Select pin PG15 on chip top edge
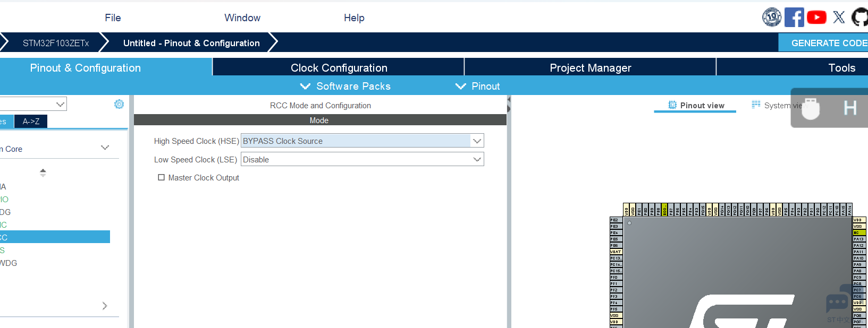The width and height of the screenshot is (868, 328). pos(703,210)
